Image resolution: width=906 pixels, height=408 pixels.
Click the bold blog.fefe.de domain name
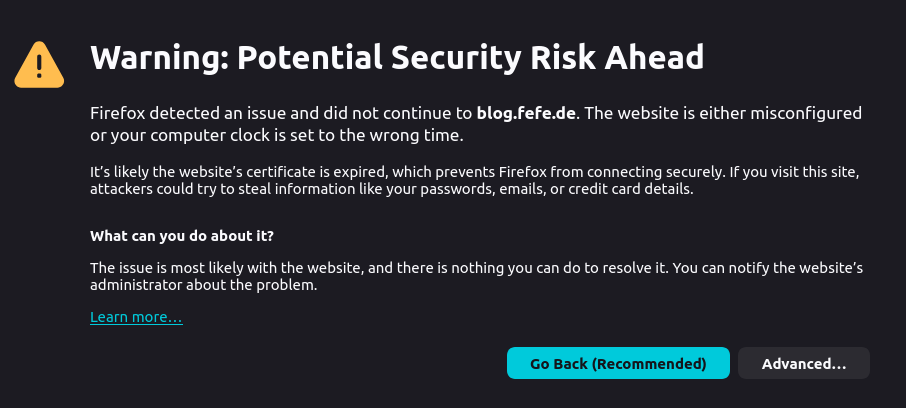click(528, 112)
